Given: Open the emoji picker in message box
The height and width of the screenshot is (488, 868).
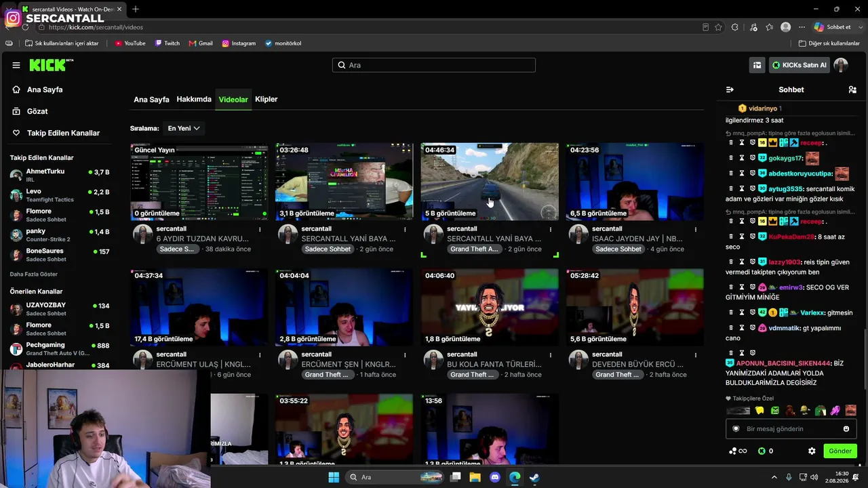Looking at the screenshot, I should pyautogui.click(x=846, y=429).
